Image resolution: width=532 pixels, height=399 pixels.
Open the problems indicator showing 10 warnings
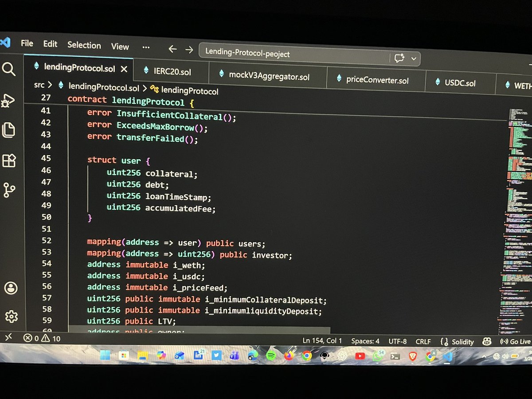coord(42,337)
